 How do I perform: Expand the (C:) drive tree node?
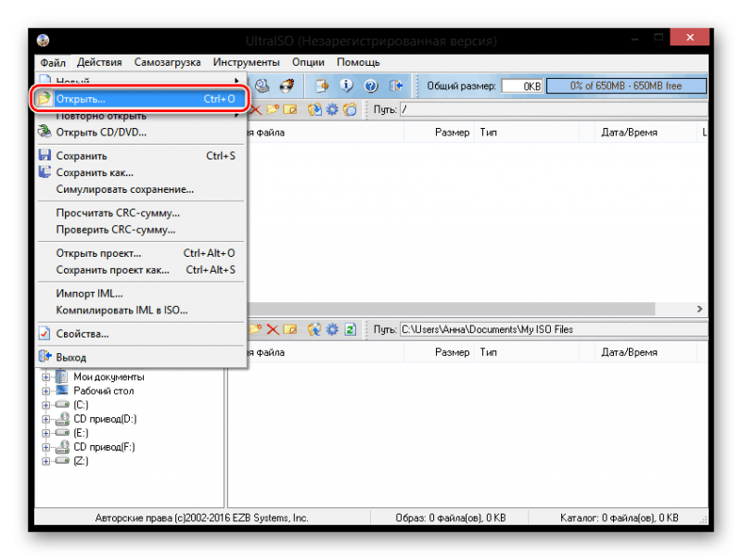click(46, 405)
